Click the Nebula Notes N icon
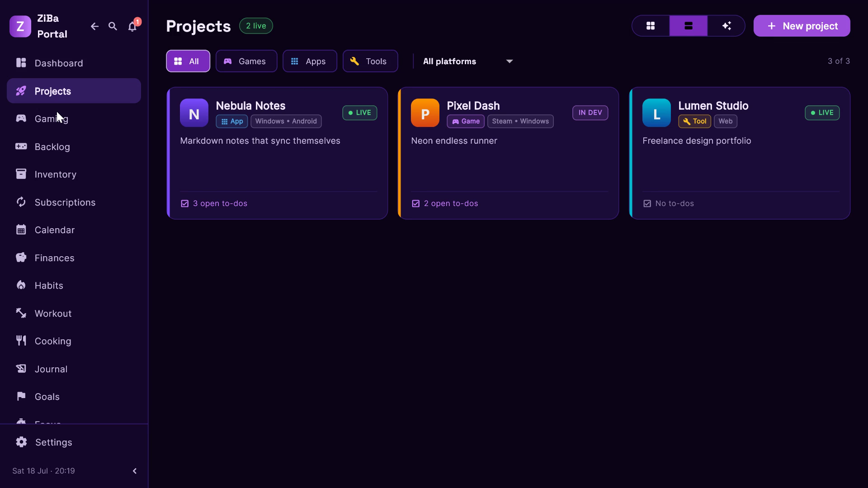Viewport: 868px width, 488px height. (x=194, y=113)
